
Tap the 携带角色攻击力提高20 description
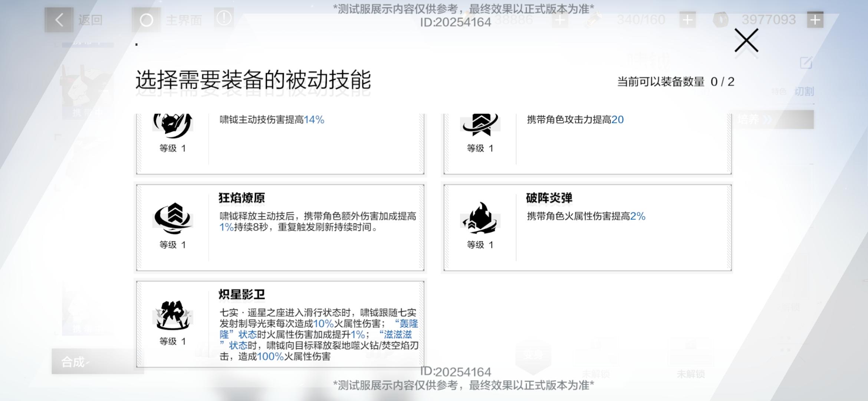click(575, 120)
